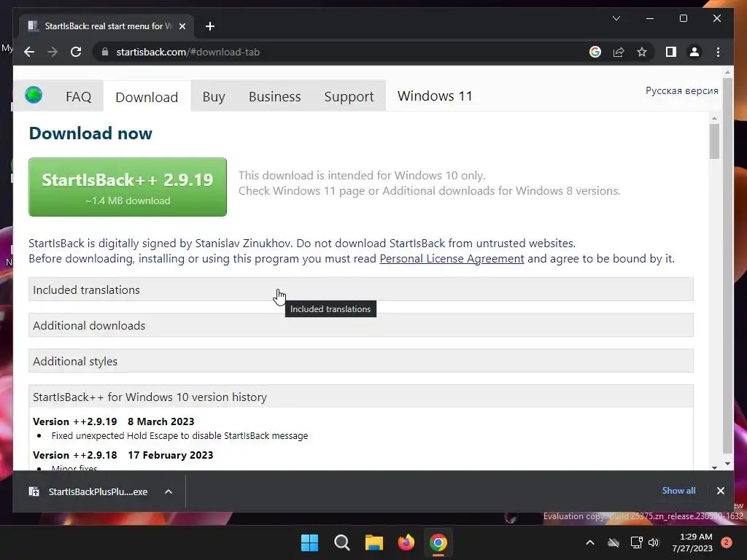Open the tab search chevron in title bar

tap(616, 18)
